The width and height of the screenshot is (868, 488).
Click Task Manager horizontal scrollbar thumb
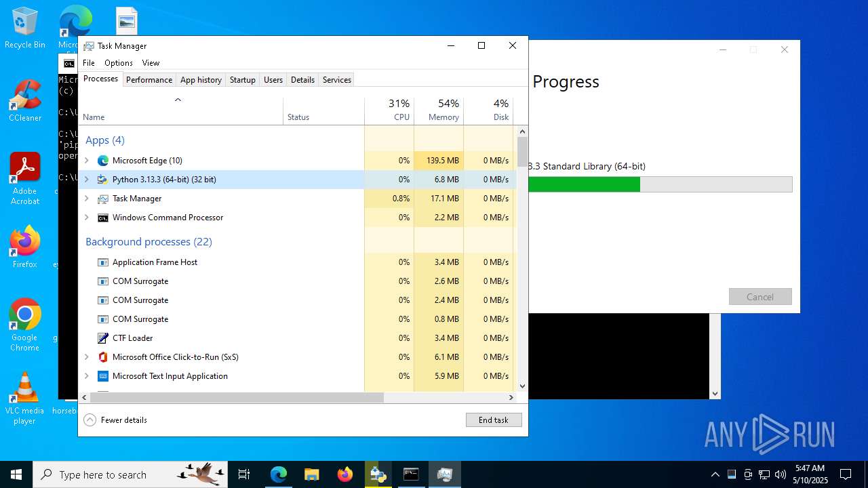[x=237, y=398]
